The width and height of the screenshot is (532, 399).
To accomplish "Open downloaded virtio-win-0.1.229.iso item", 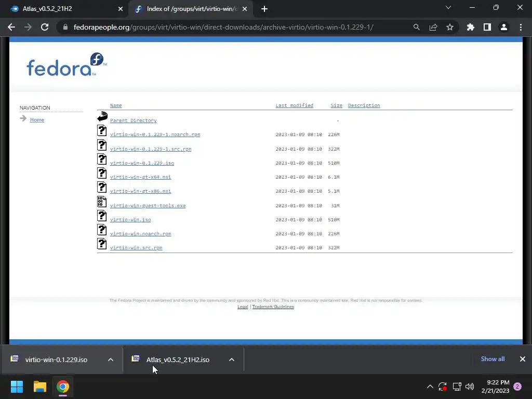I will [56, 360].
